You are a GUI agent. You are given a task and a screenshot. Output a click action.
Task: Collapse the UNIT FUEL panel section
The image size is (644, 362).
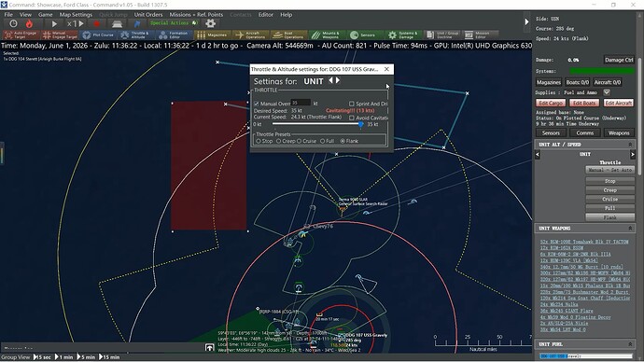pyautogui.click(x=630, y=344)
